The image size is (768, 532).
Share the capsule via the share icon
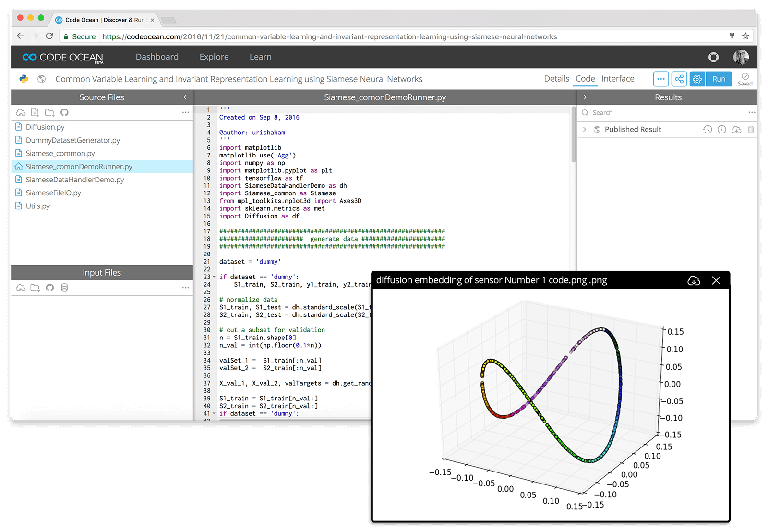click(679, 79)
